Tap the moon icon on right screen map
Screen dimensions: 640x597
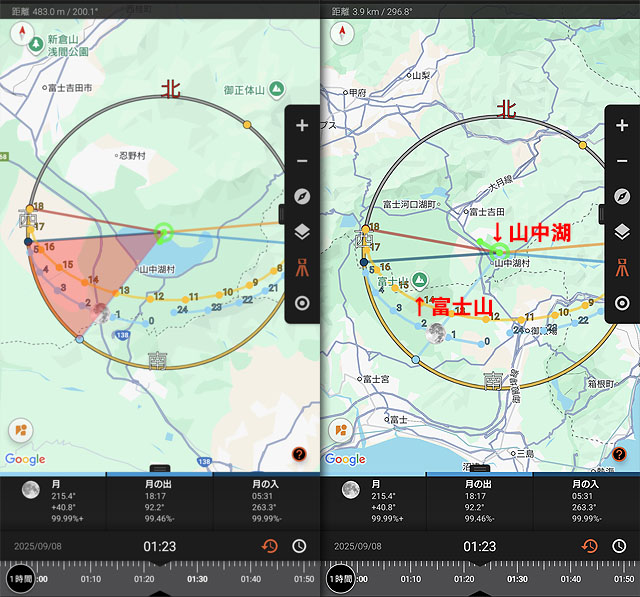436,333
